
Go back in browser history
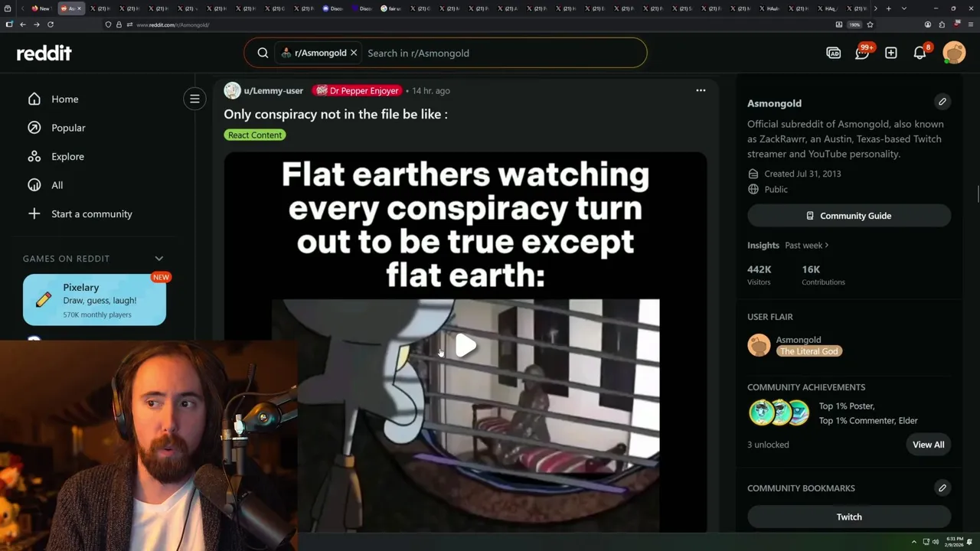tap(23, 24)
